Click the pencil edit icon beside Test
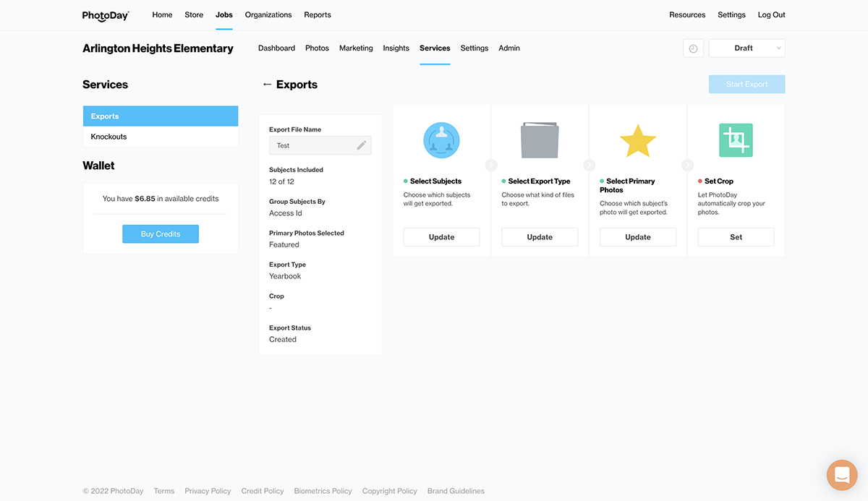 [362, 145]
